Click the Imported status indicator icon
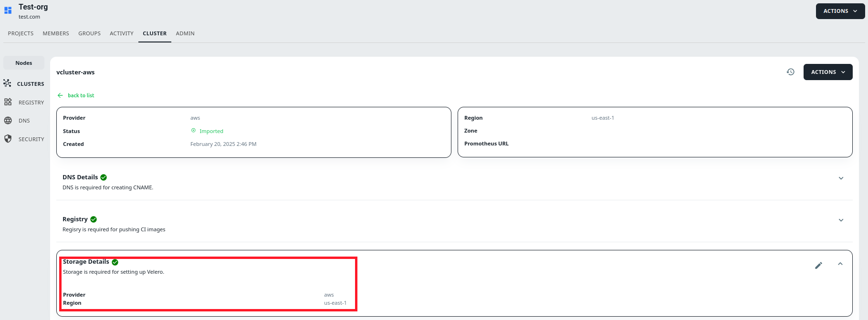This screenshot has height=320, width=868. coord(193,131)
